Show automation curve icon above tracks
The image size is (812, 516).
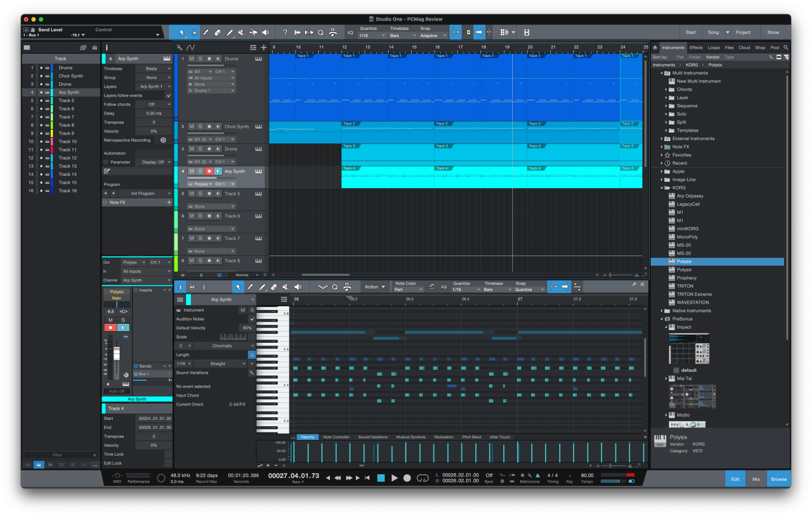191,48
